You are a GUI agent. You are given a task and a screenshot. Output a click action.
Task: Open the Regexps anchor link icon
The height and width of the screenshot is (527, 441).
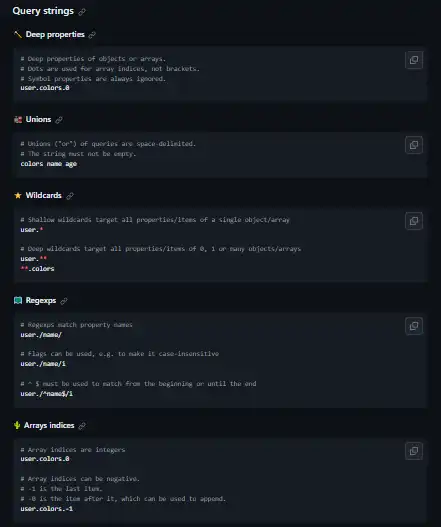64,301
